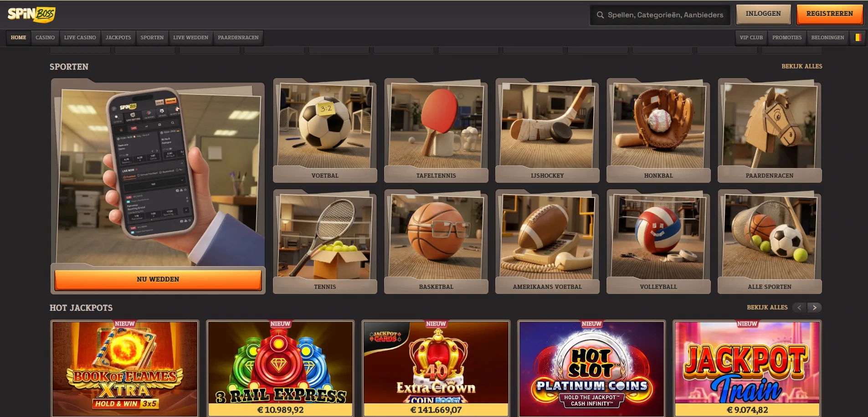Select the Honkbal sport card
The image size is (868, 417).
click(x=658, y=130)
